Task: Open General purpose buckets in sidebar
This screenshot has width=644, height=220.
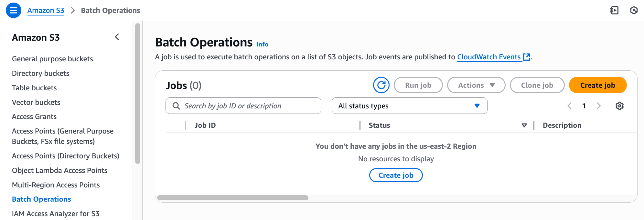Action: point(52,59)
